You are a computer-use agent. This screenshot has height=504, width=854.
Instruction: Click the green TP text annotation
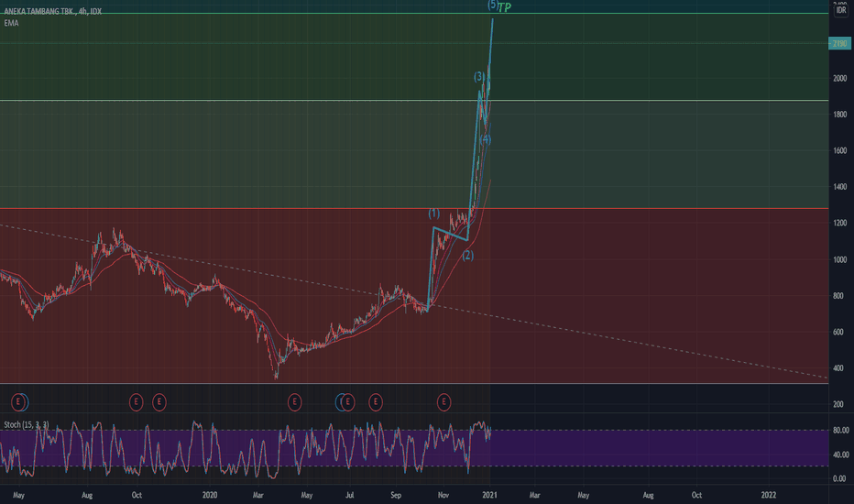[505, 7]
